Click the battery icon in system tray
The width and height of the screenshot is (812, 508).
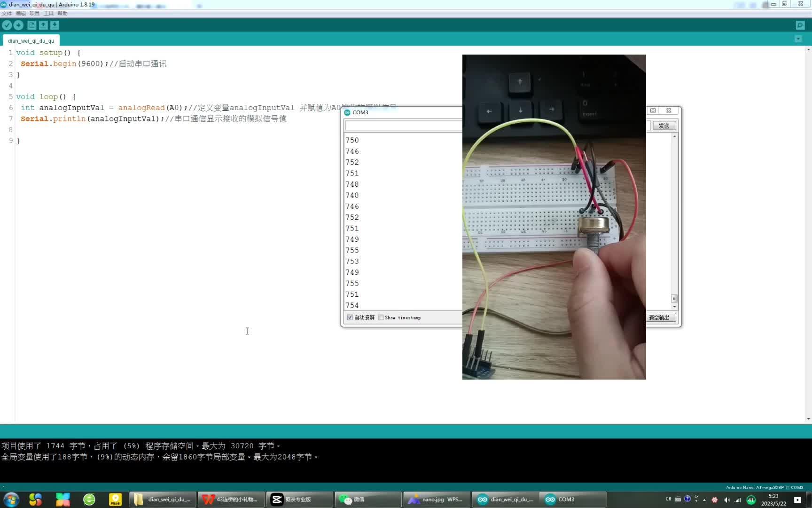click(751, 500)
